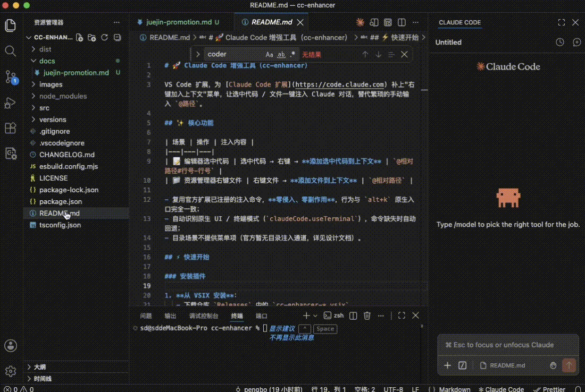The image size is (585, 392).
Task: Expand the replace field chevron in find widget
Action: point(198,54)
